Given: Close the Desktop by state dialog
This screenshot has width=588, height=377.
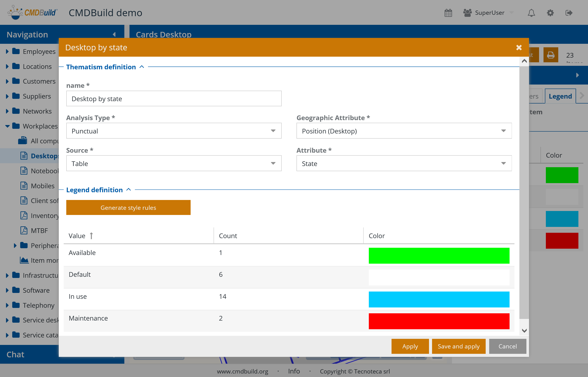Looking at the screenshot, I should [519, 48].
